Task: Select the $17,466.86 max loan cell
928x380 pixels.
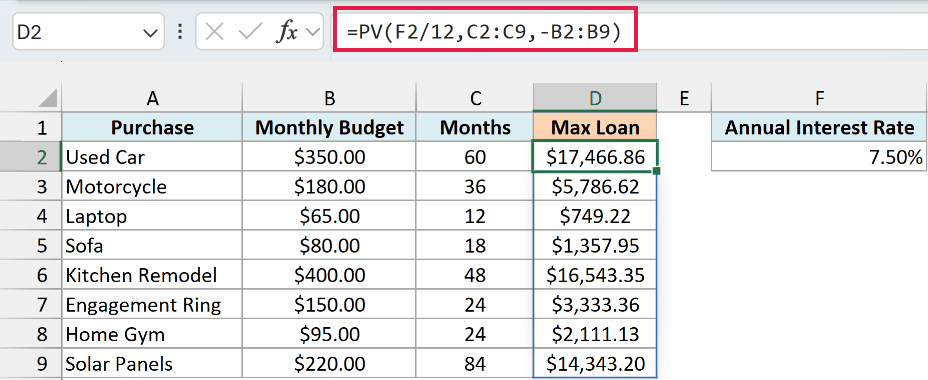Action: (595, 157)
